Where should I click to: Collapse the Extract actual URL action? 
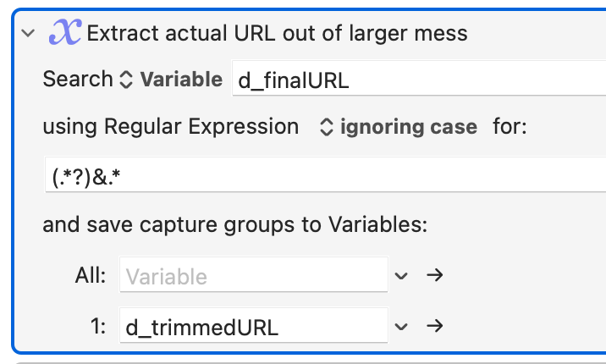coord(28,33)
